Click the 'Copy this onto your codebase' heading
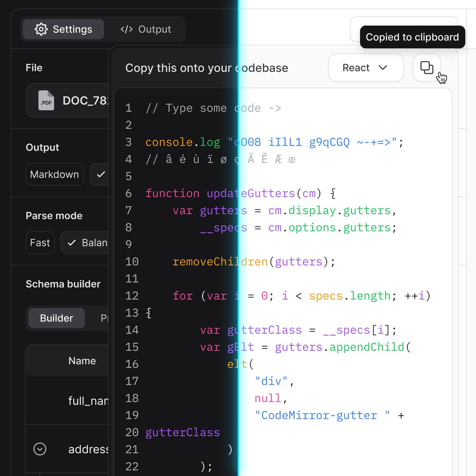Screen dimensions: 476x476 (x=207, y=68)
